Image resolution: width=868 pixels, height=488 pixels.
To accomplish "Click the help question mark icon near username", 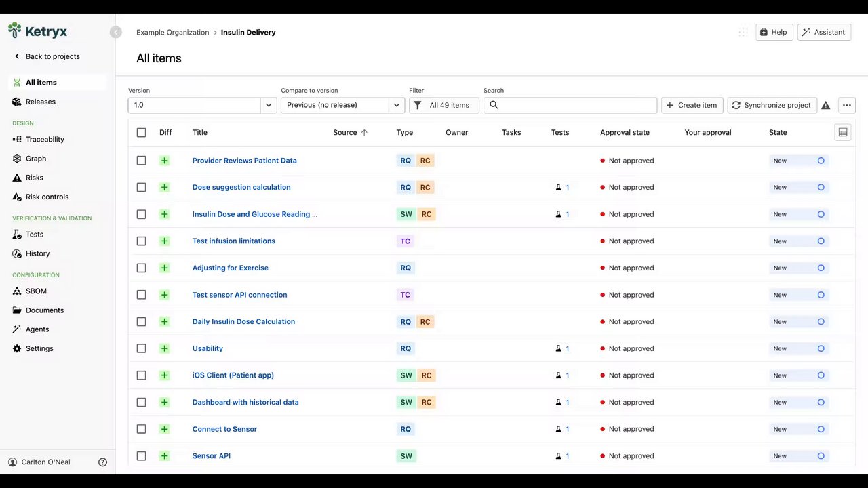I will coord(103,462).
